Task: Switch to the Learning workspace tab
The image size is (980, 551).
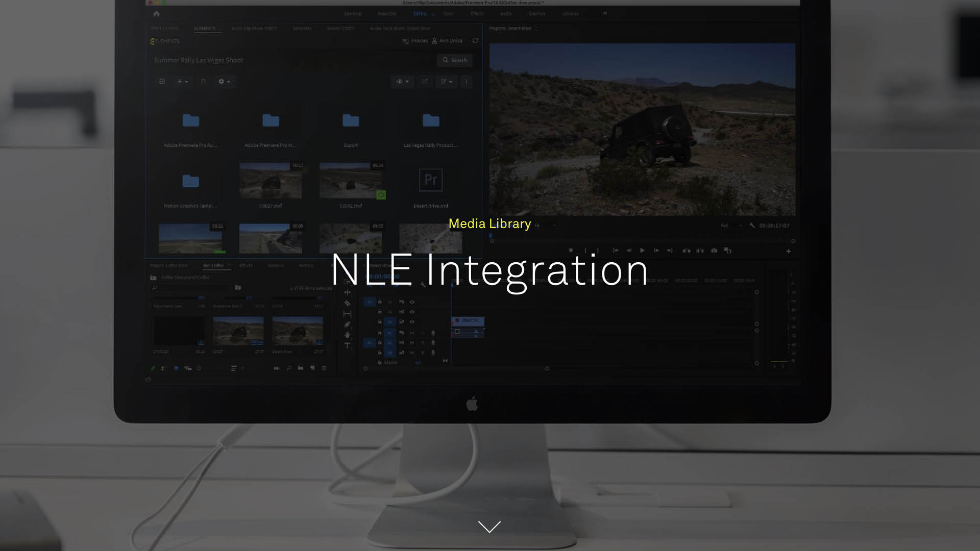Action: [353, 14]
